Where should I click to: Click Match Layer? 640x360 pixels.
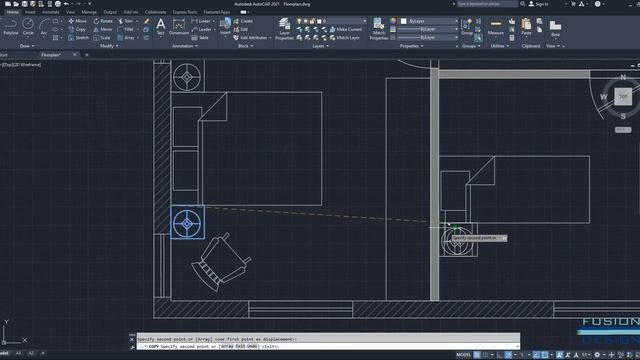345,38
